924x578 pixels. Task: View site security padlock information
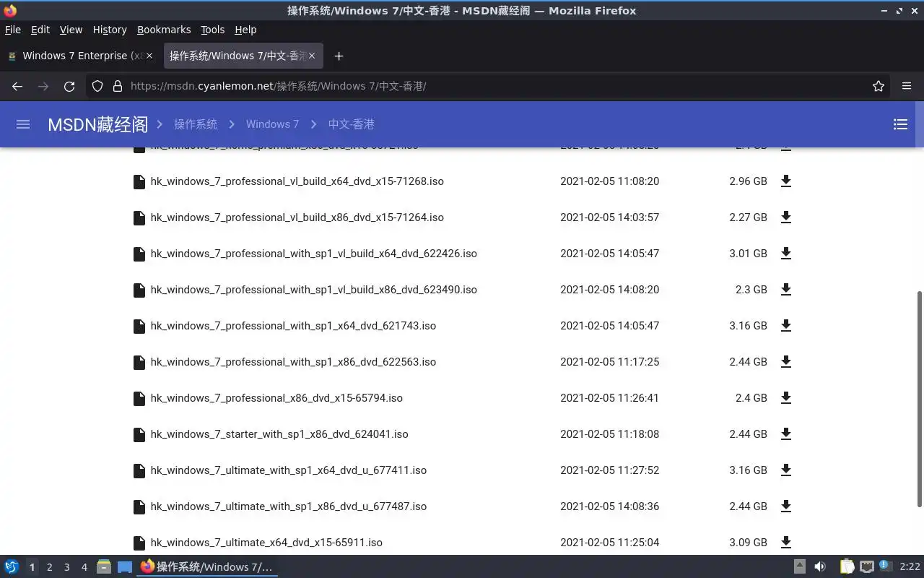tap(118, 86)
